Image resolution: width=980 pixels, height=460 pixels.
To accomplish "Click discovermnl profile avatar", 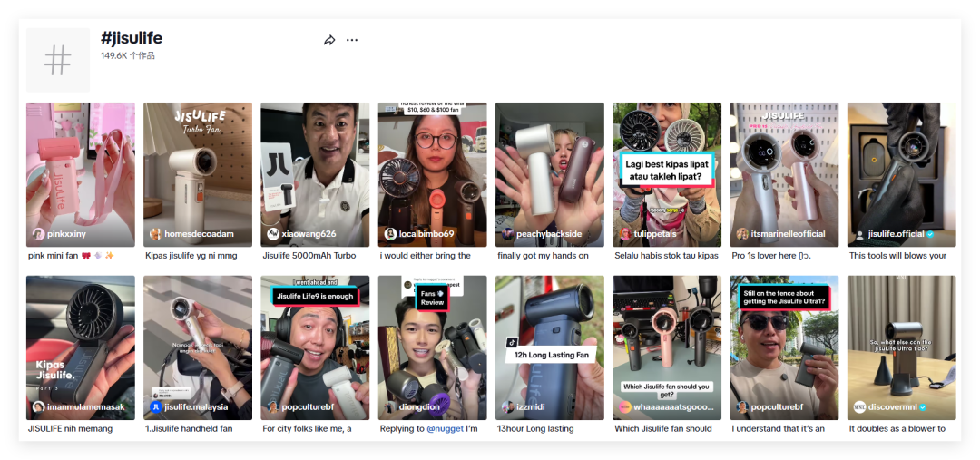I will click(859, 406).
